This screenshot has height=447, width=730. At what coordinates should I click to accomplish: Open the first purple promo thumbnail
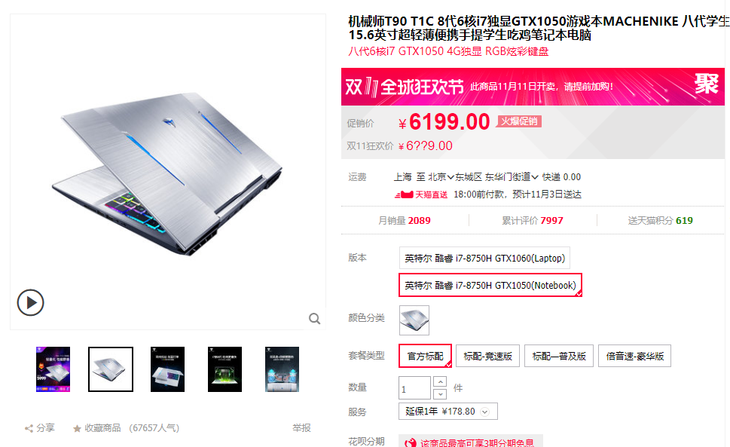coord(53,369)
